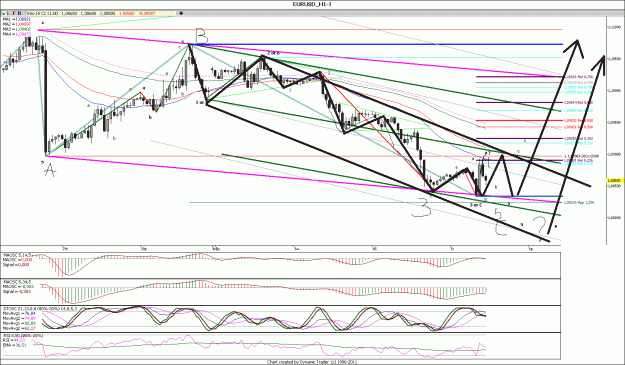Click the hand-drawn '3' wave label
Screen dimensions: 625x365
(x=421, y=209)
